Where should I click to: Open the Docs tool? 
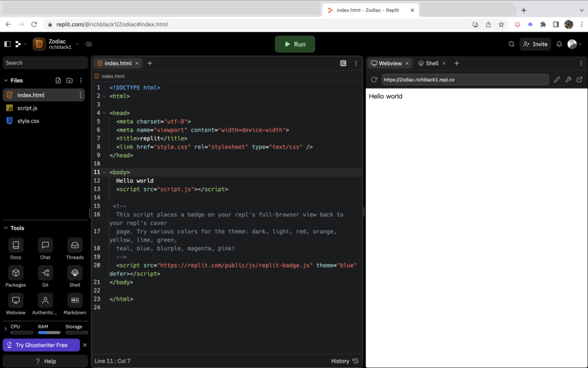click(x=16, y=246)
